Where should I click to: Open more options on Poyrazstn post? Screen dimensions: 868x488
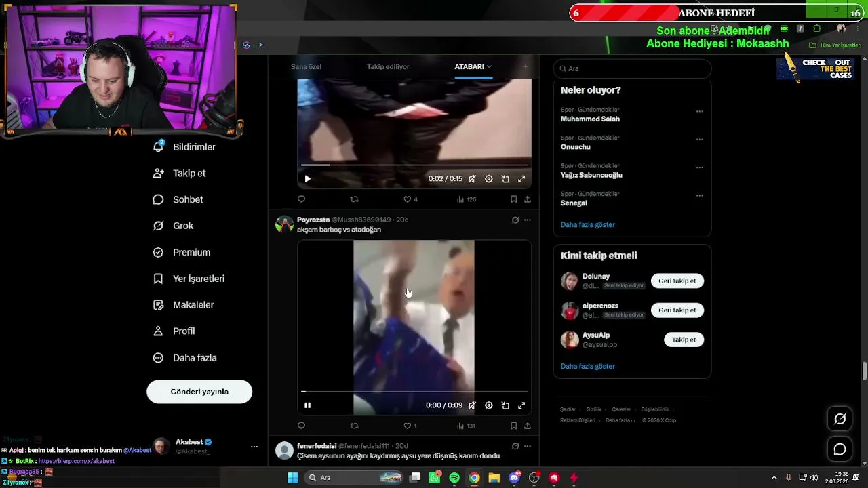527,220
